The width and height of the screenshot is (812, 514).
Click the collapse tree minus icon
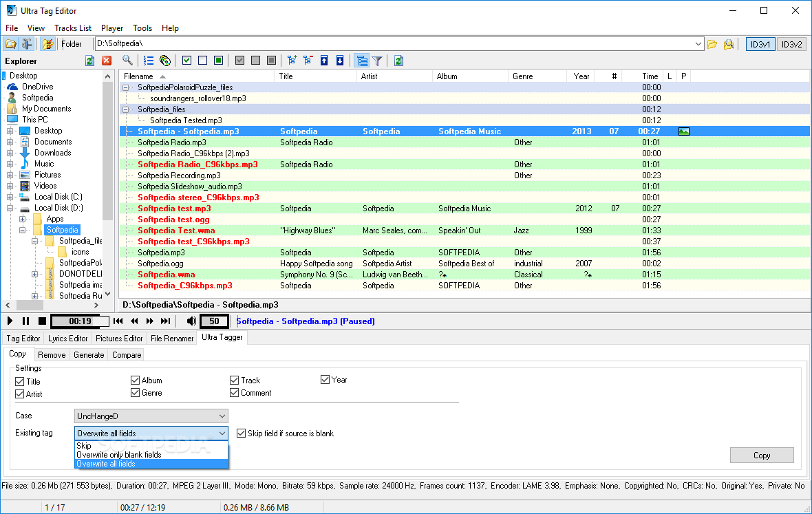[x=308, y=61]
